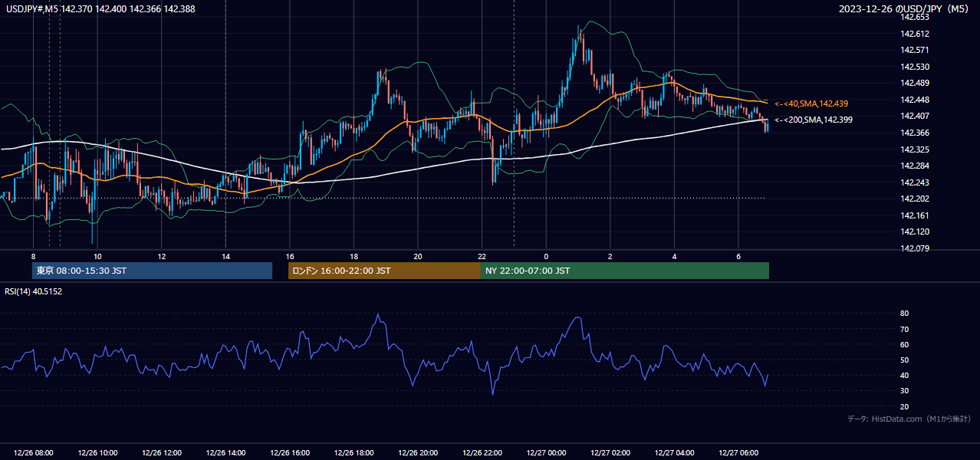Click the chart title 2023-12-26 のUSD/JPY (M5)
Image resolution: width=980 pixels, height=460 pixels.
pyautogui.click(x=905, y=8)
